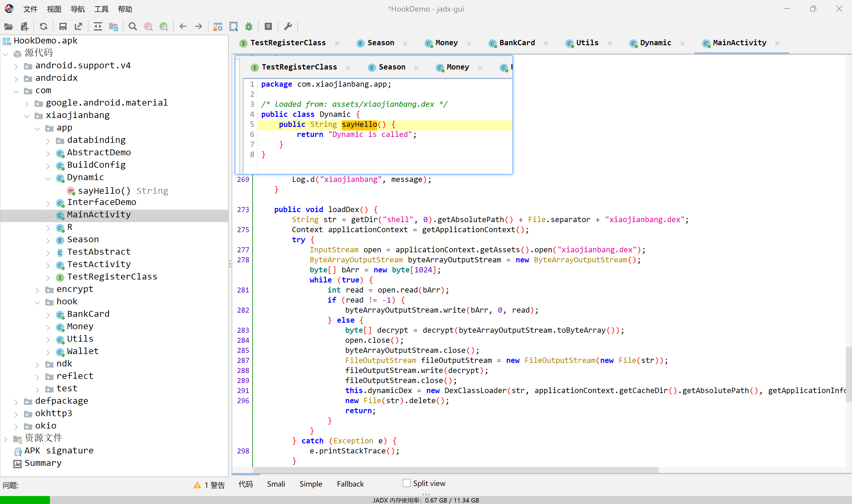Viewport: 852px width, 504px height.
Task: Switch to Smali code view
Action: click(x=276, y=484)
